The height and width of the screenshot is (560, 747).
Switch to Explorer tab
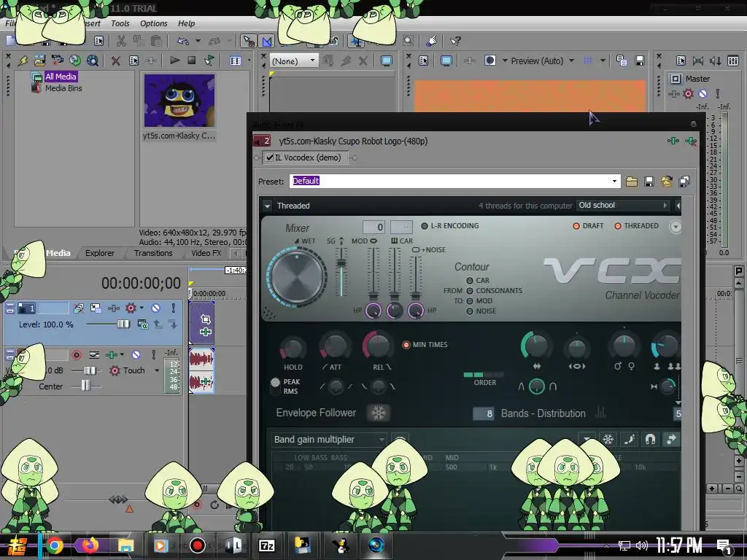click(x=99, y=253)
